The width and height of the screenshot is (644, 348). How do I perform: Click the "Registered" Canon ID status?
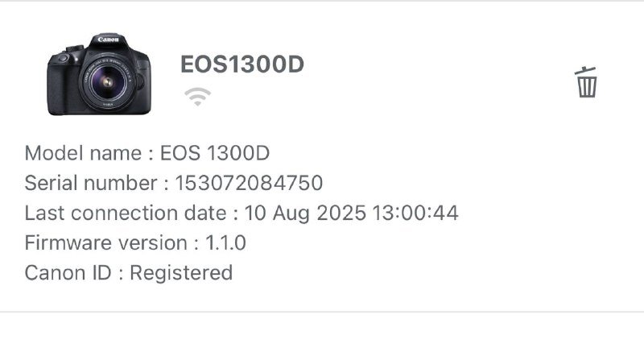tap(181, 273)
